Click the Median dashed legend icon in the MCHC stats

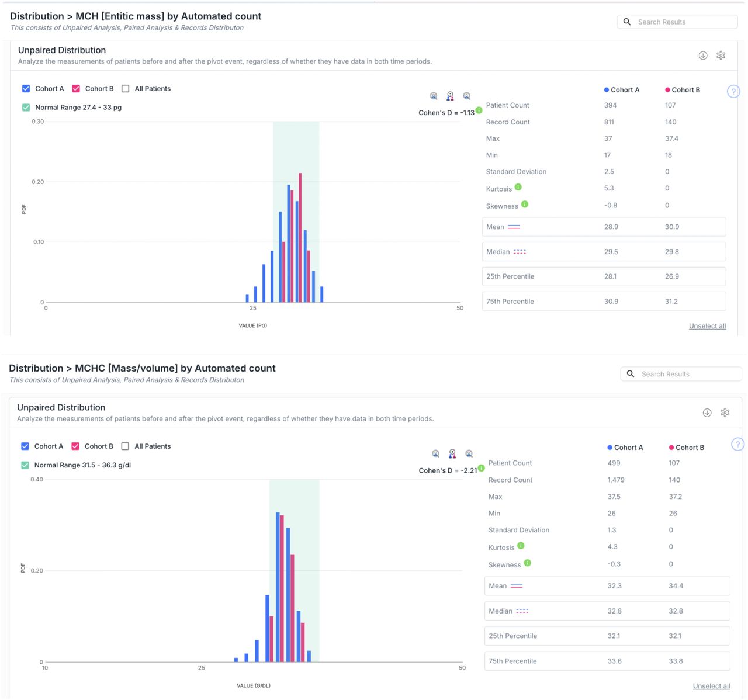point(522,611)
